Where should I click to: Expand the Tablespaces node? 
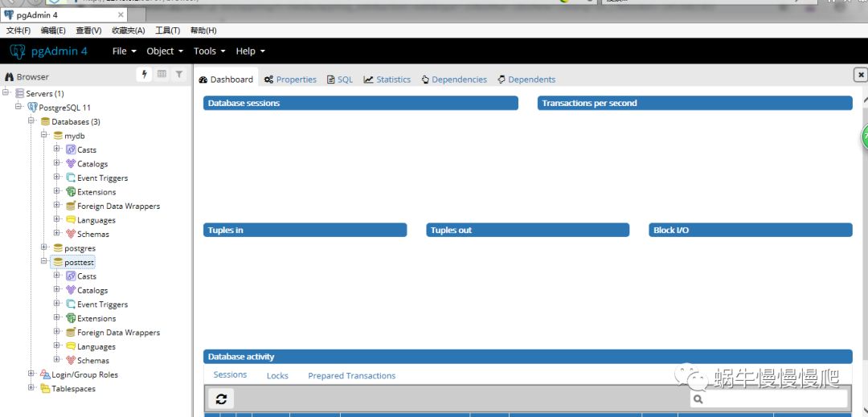(31, 387)
